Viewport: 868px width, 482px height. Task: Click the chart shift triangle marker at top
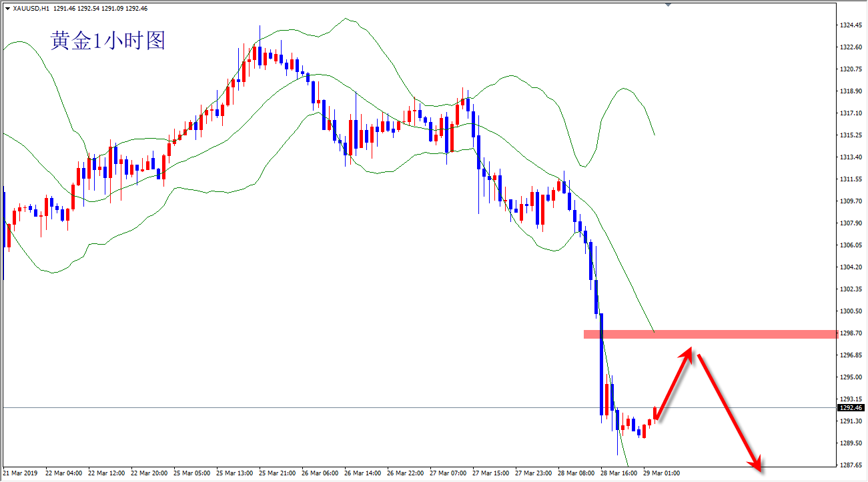tap(668, 5)
